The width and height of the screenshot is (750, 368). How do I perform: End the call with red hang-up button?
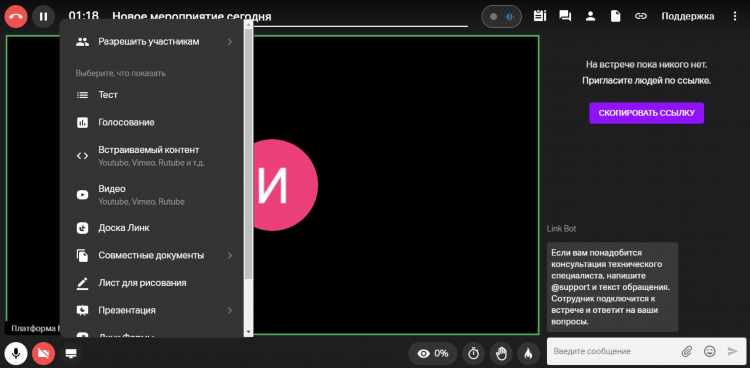point(16,16)
